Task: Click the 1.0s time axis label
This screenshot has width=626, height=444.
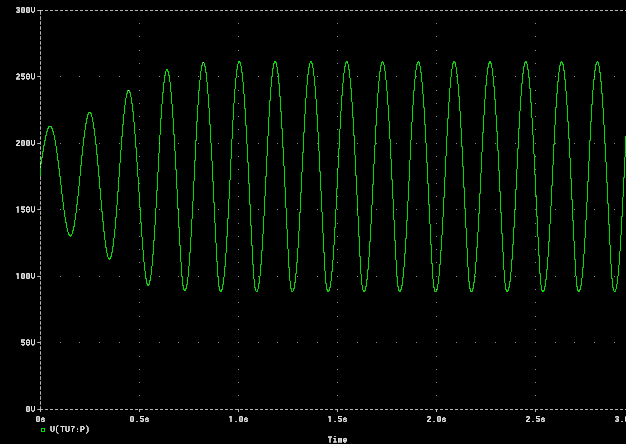Action: pos(238,419)
